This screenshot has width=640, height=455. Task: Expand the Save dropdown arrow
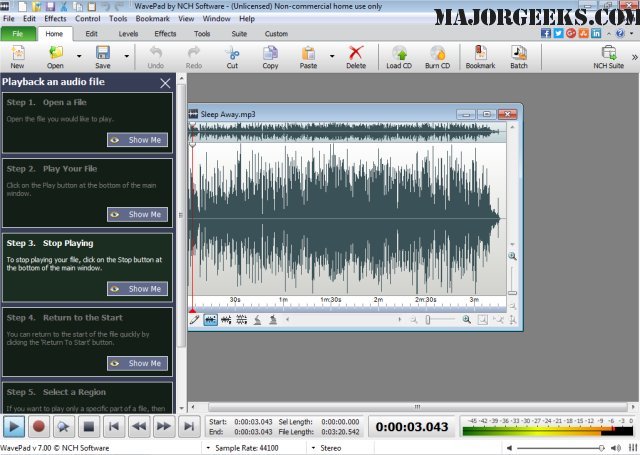[x=127, y=56]
